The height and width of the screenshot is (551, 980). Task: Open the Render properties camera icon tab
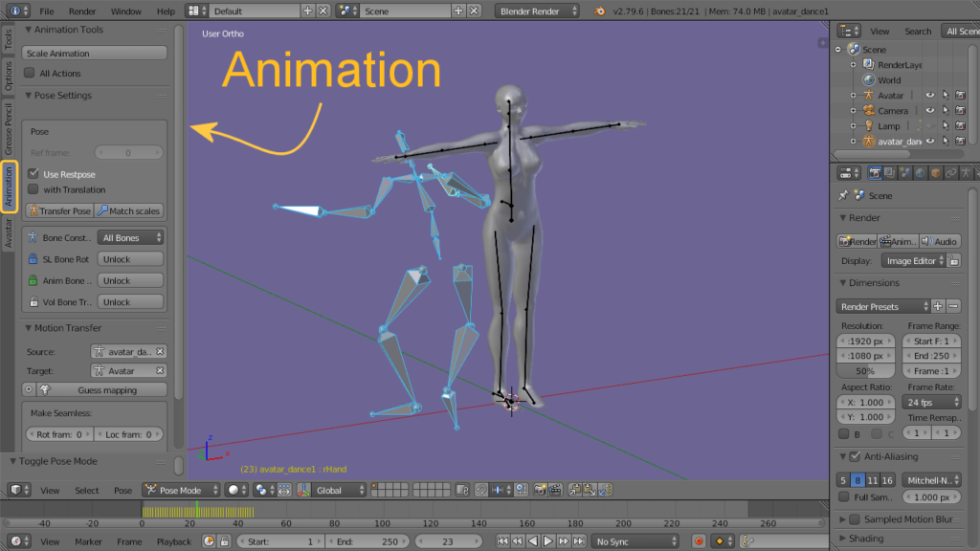point(875,172)
